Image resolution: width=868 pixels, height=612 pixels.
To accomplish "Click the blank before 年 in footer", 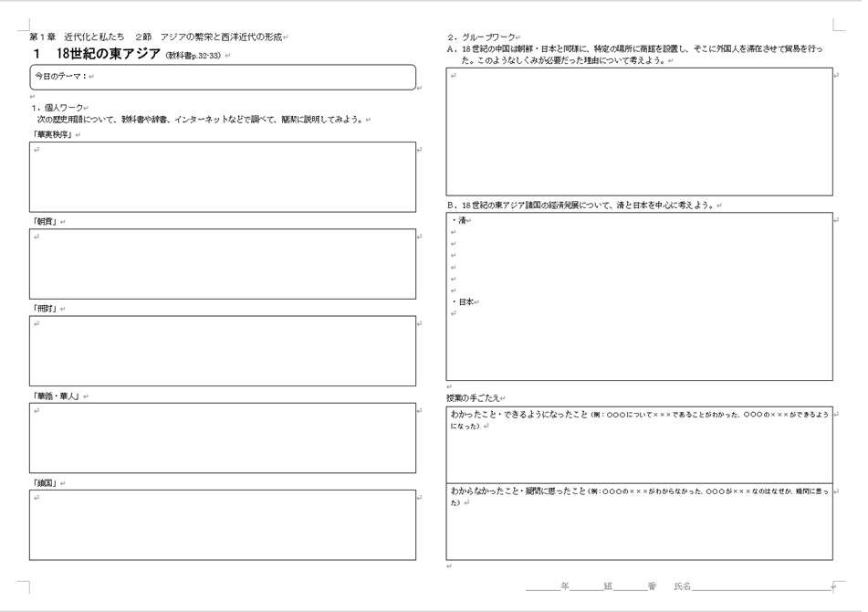I will click(x=542, y=586).
